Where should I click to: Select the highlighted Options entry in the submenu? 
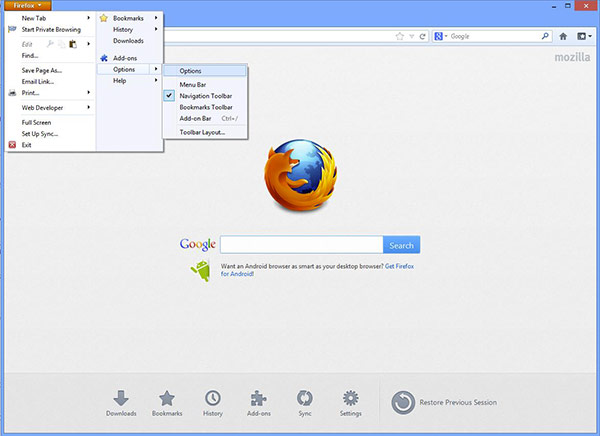pos(190,70)
